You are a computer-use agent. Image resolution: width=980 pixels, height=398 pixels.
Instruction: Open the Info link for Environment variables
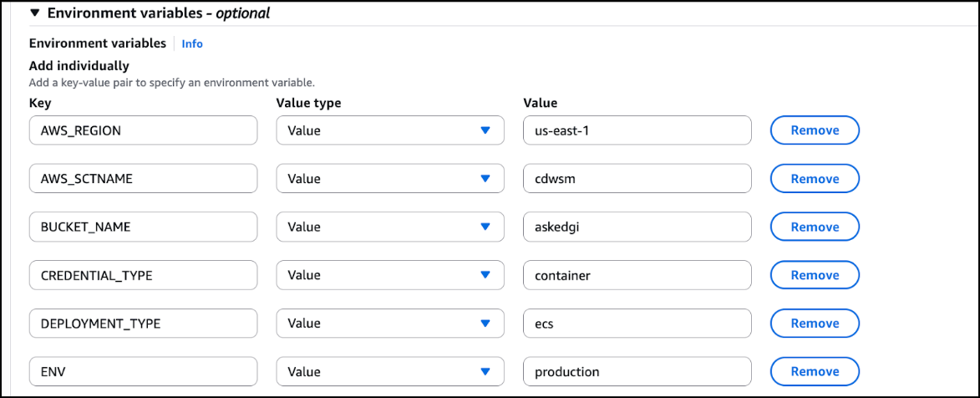pos(192,43)
